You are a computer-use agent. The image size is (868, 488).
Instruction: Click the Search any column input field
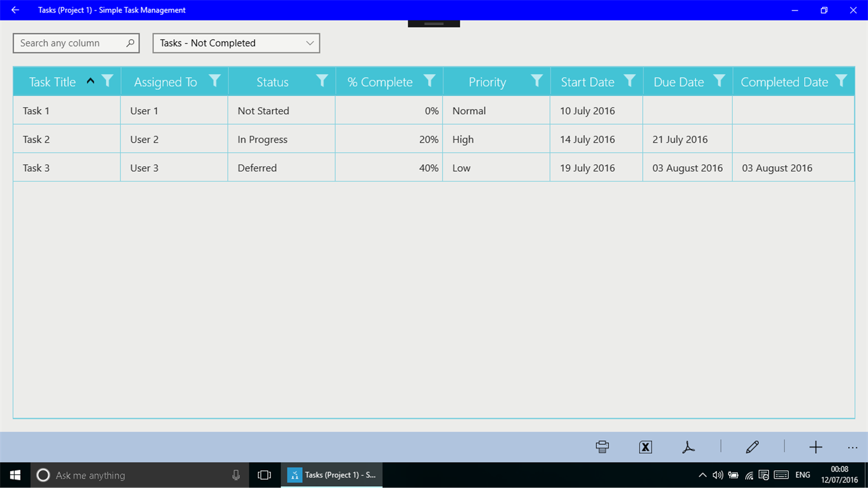[x=68, y=43]
